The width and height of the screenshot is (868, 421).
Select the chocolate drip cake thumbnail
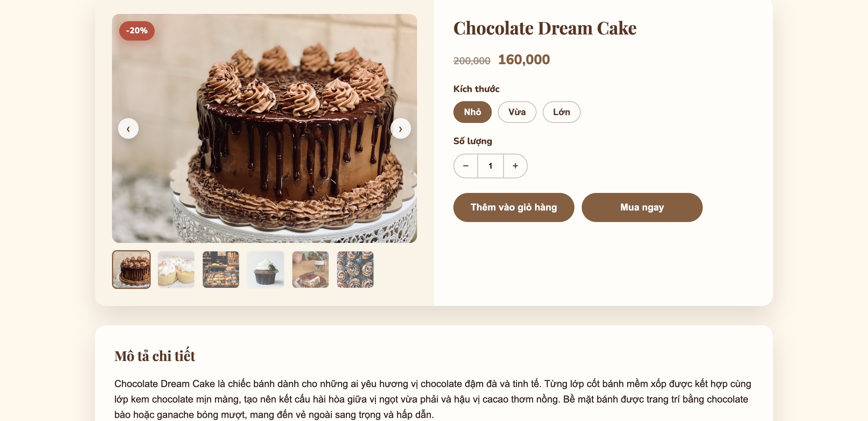pos(131,269)
